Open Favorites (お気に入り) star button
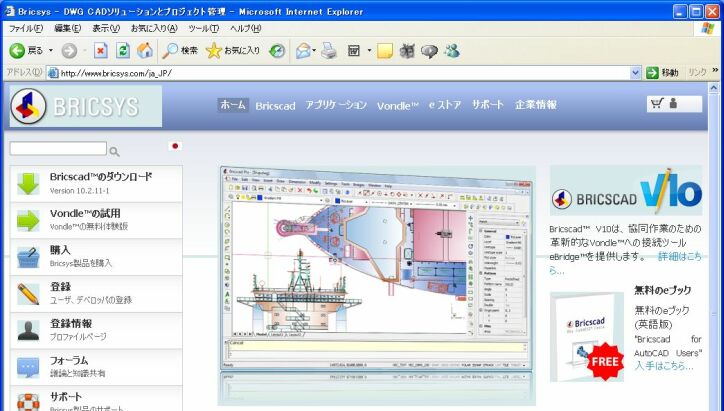 point(233,50)
